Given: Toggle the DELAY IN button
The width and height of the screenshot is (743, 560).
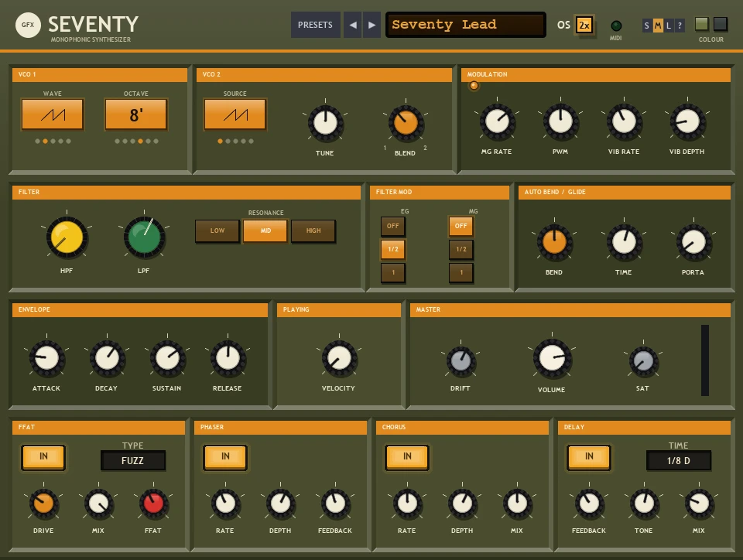Looking at the screenshot, I should pos(589,457).
